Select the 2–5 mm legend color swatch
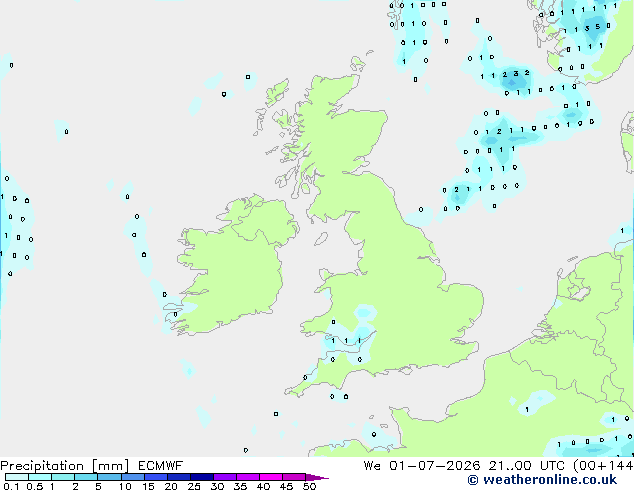Viewport: 634px width, 490px height. (x=86, y=477)
